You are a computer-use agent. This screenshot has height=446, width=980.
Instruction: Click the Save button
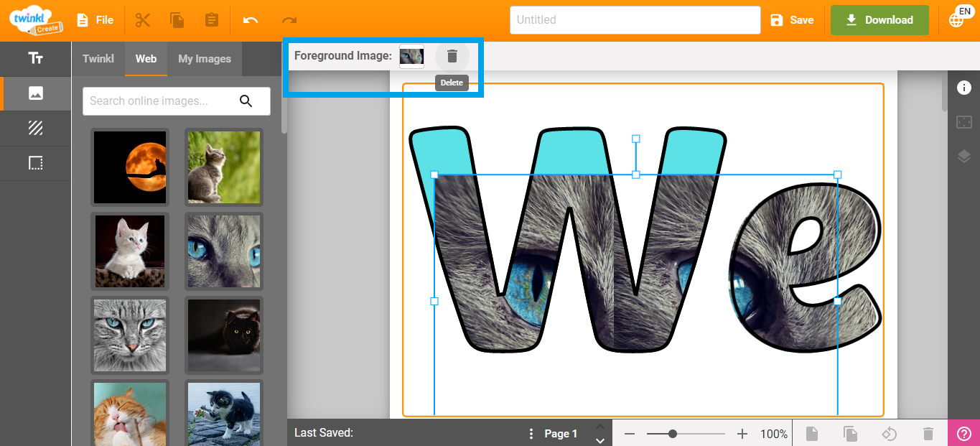click(x=793, y=19)
